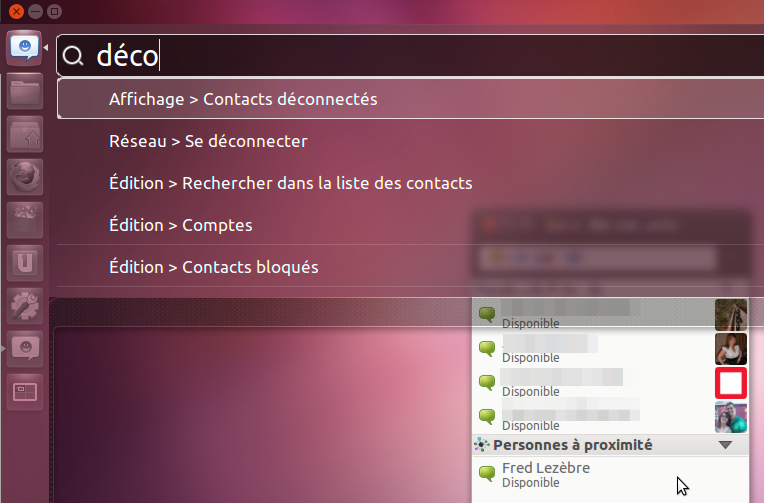This screenshot has width=764, height=503.
Task: Launch Firefox from the launcher
Action: (x=25, y=177)
